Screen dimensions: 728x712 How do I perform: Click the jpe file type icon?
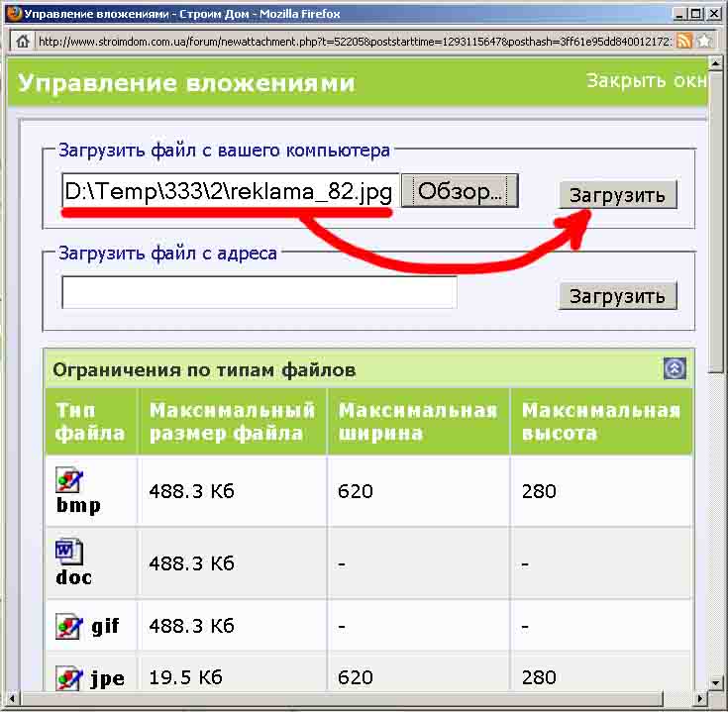(69, 677)
